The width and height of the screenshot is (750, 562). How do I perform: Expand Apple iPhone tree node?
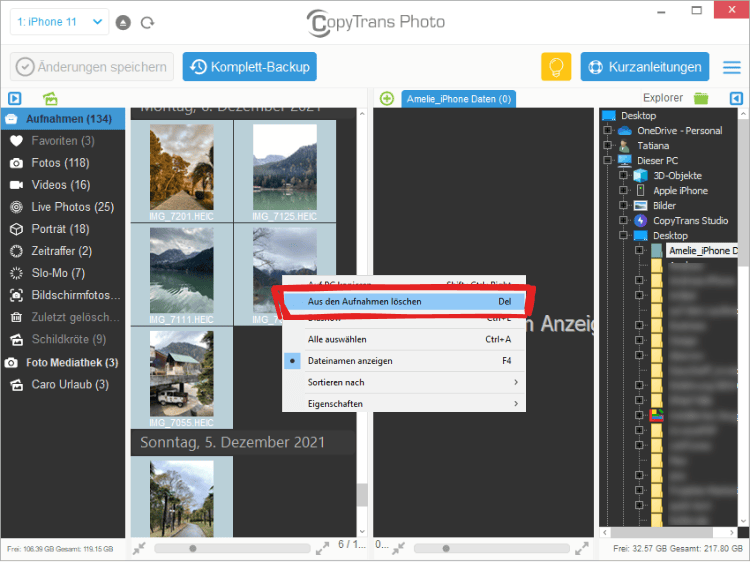[623, 190]
